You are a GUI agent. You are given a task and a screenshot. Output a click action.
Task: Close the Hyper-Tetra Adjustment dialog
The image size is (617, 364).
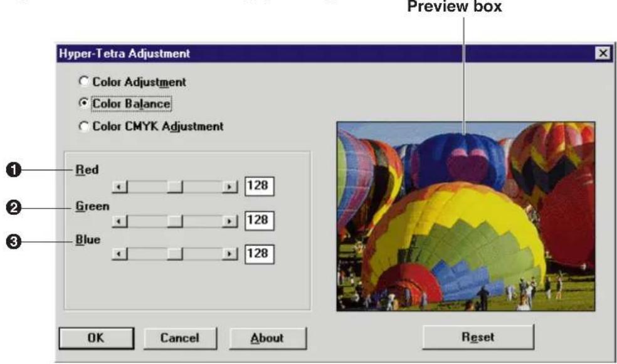tap(603, 53)
